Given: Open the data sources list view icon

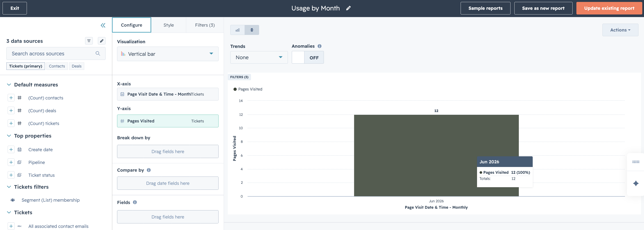Looking at the screenshot, I should coord(89,41).
